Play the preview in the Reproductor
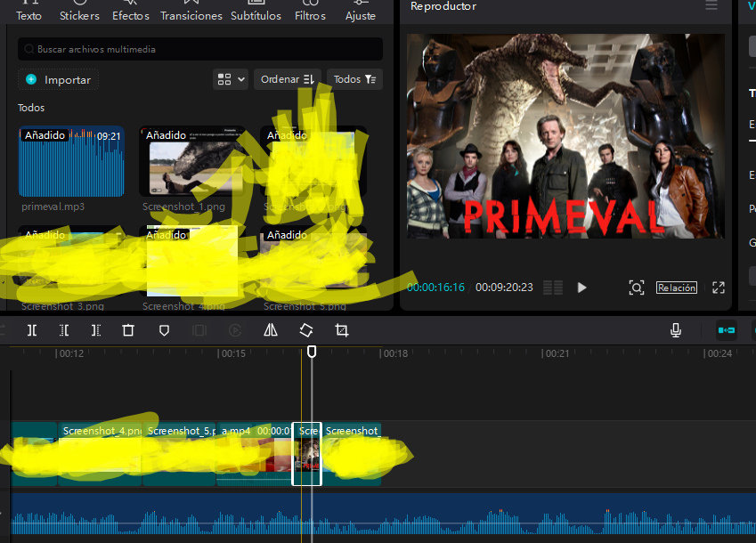Viewport: 756px width, 543px height. coord(582,288)
